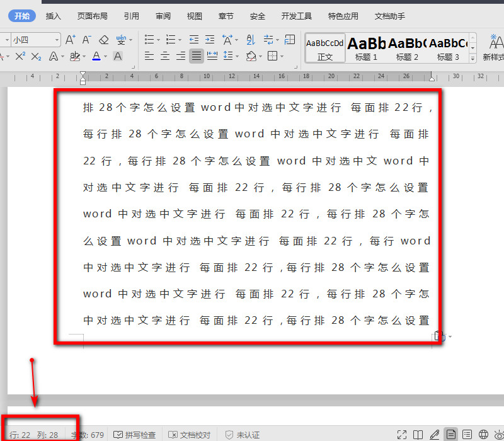This screenshot has height=441, width=504.
Task: Toggle center paragraph alignment
Action: coord(164,56)
